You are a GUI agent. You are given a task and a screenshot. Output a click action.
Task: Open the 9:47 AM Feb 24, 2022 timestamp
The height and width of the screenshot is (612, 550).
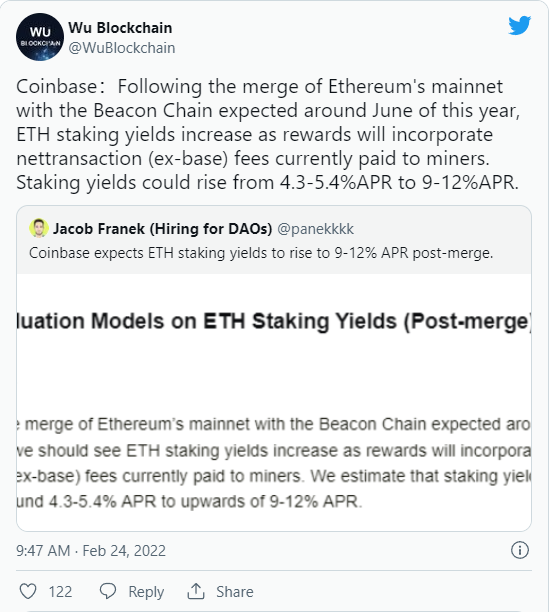(91, 551)
